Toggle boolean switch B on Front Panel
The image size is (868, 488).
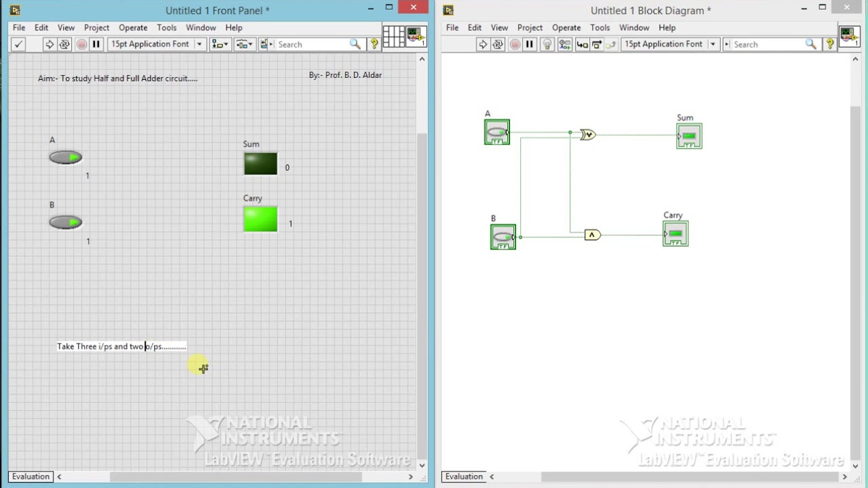pos(66,222)
